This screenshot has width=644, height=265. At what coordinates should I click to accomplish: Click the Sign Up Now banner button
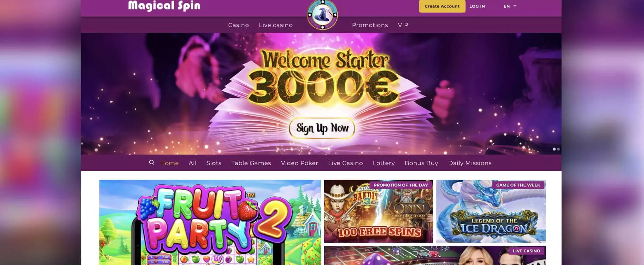pyautogui.click(x=322, y=128)
